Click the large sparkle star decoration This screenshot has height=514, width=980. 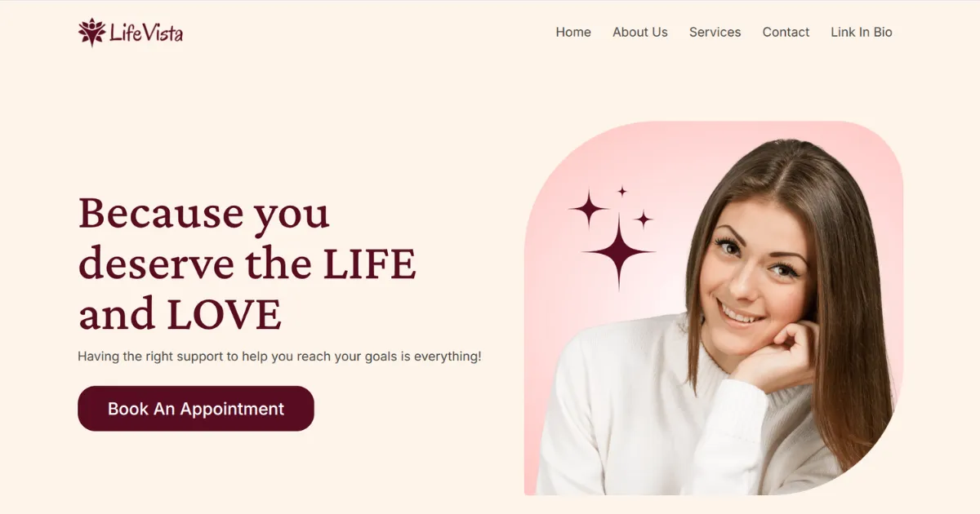618,252
